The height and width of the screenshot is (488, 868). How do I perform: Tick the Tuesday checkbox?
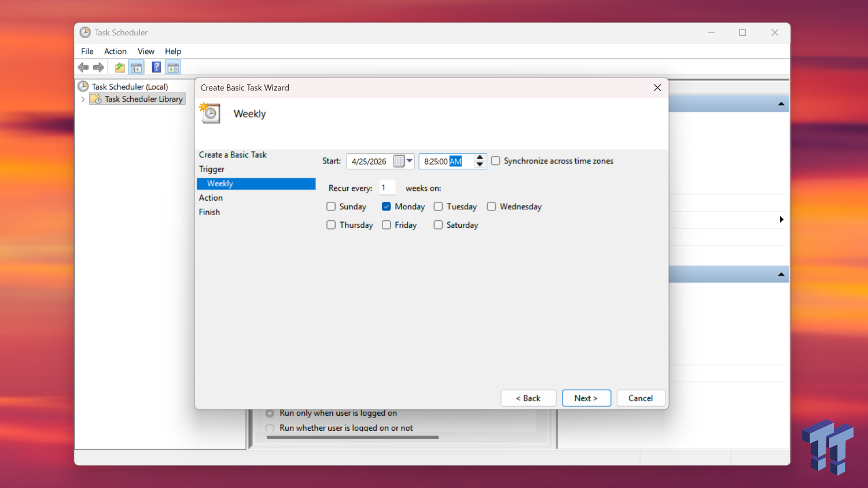click(439, 206)
